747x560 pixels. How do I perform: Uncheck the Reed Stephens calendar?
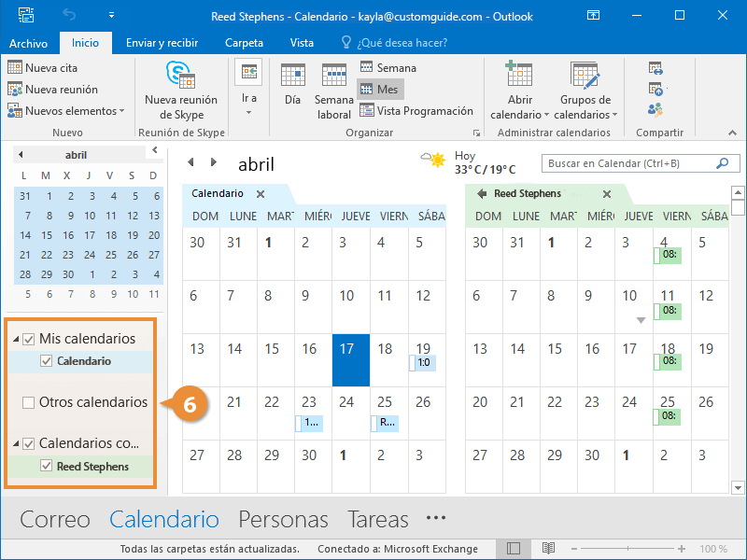tap(47, 467)
